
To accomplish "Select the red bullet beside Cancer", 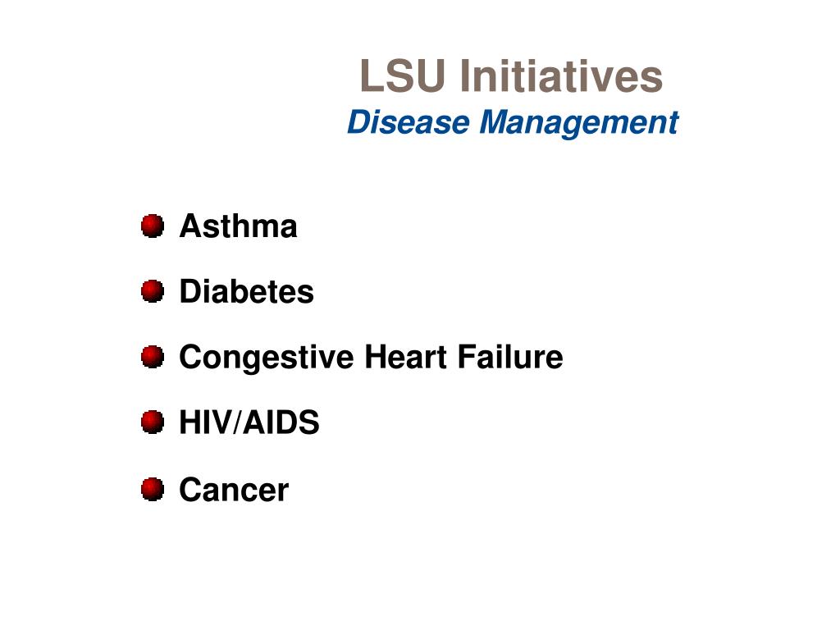I will click(153, 489).
